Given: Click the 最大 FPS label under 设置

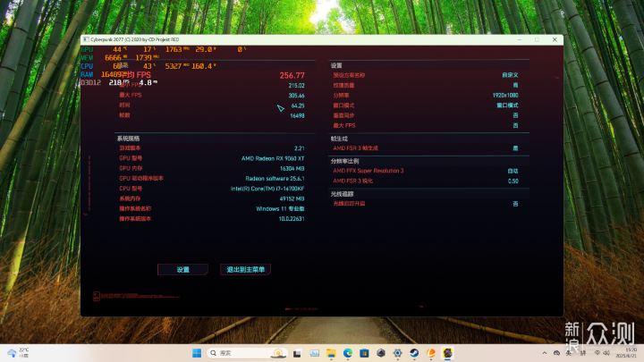Looking at the screenshot, I should 344,126.
